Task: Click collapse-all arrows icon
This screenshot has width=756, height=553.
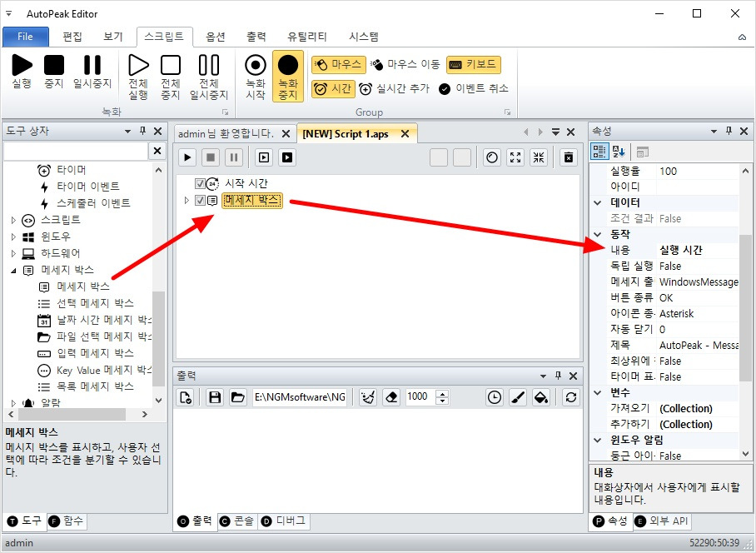Action: click(539, 157)
